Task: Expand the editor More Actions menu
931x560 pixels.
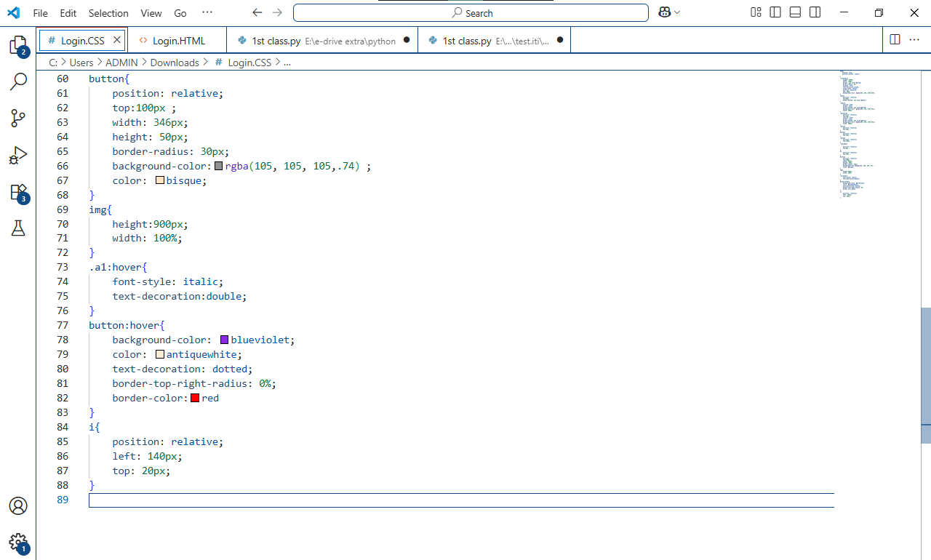Action: click(914, 39)
